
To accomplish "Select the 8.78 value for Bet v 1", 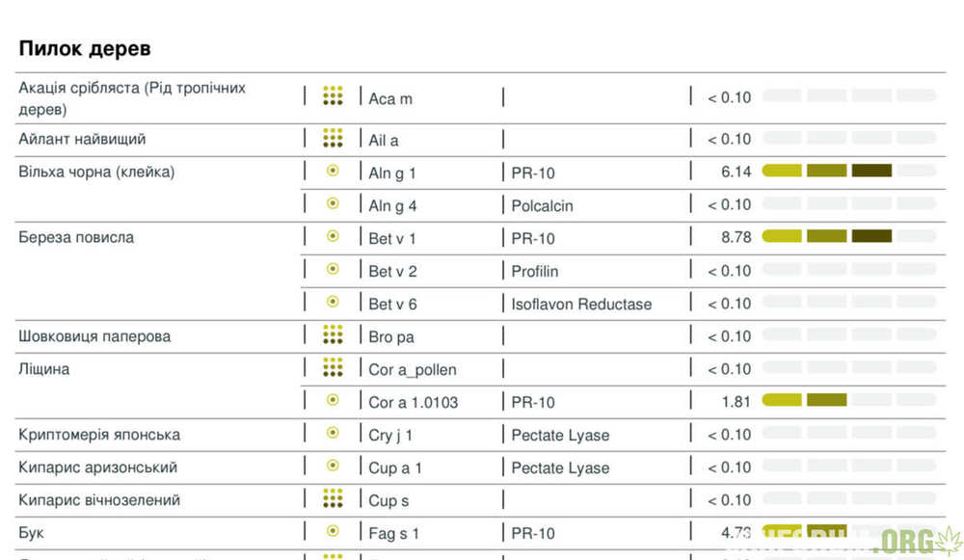I will point(736,238).
